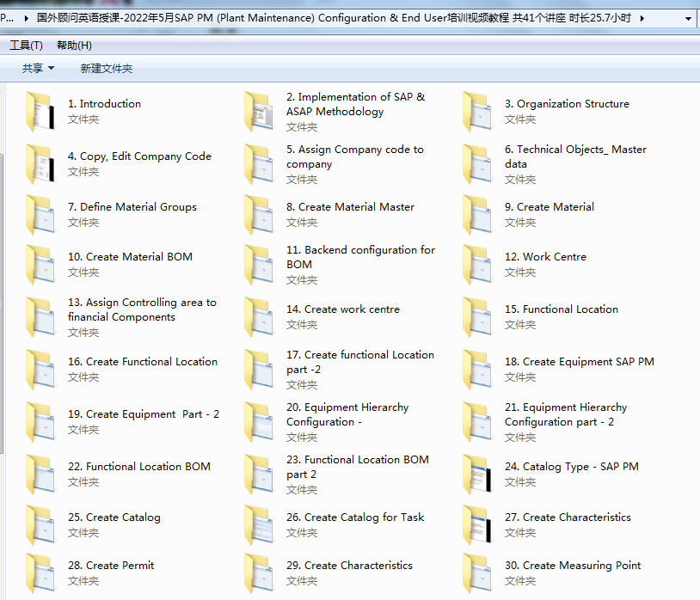Screen dimensions: 700x600
Task: Select folder icon for 23. Functional Location BOM part 2
Action: pos(259,474)
